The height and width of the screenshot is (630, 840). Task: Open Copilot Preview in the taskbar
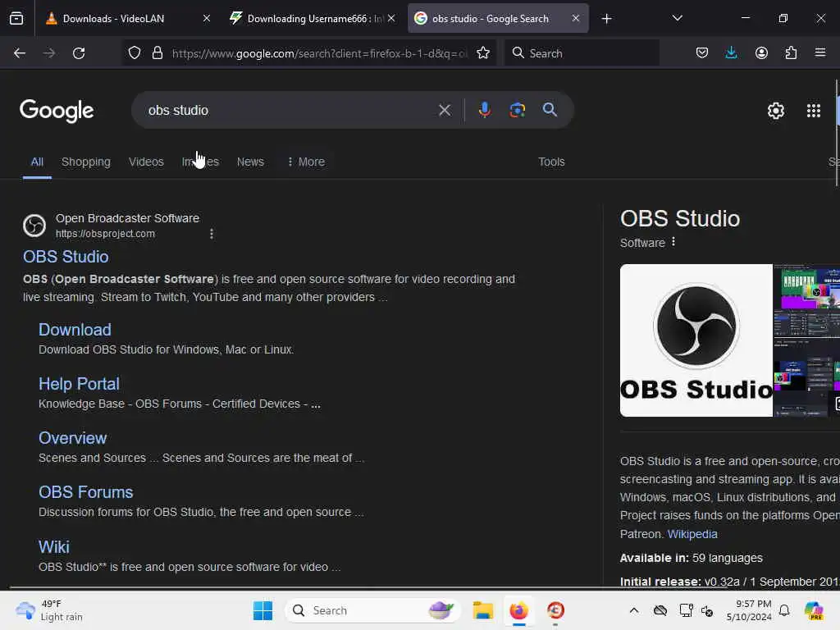814,610
